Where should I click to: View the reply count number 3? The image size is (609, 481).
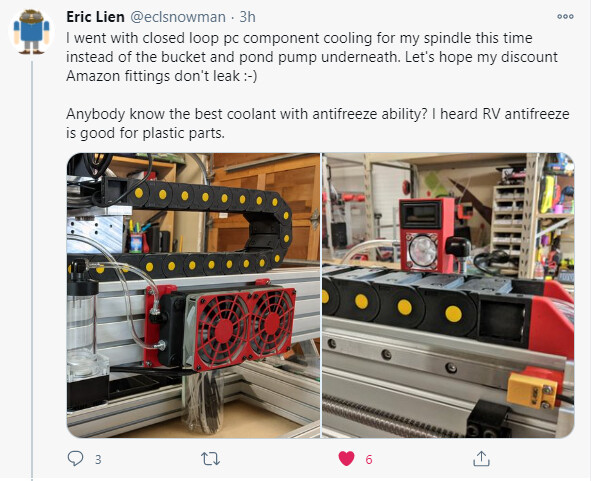[x=98, y=460]
